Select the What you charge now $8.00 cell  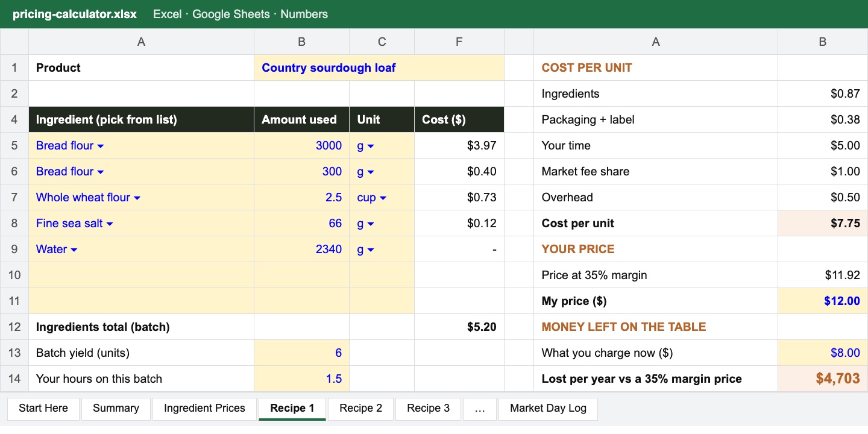click(822, 353)
